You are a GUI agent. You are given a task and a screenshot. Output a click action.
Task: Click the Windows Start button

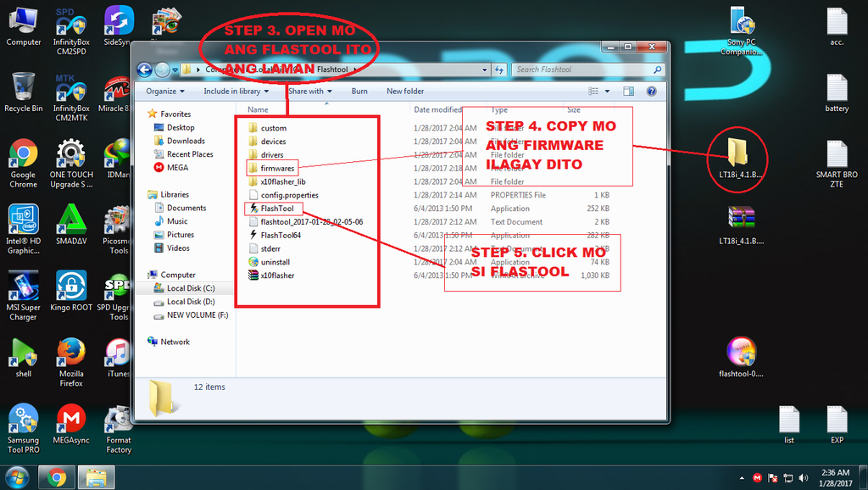[x=16, y=477]
